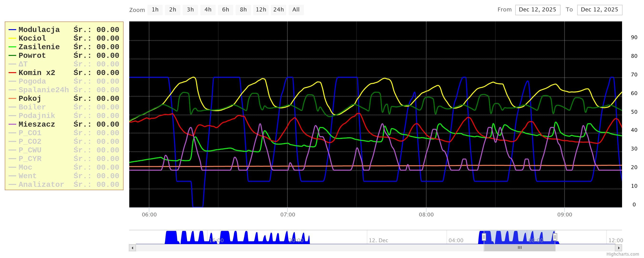Show the Analizator series
This screenshot has height=258, width=644.
pyautogui.click(x=41, y=185)
